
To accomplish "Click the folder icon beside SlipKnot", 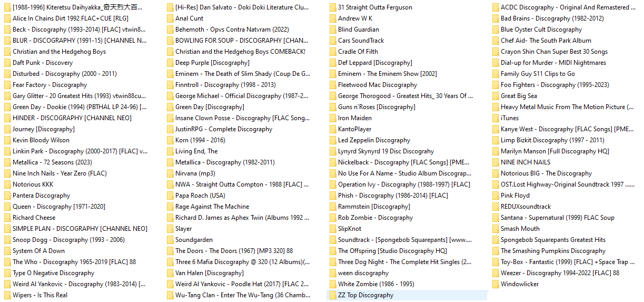I will click(x=332, y=229).
